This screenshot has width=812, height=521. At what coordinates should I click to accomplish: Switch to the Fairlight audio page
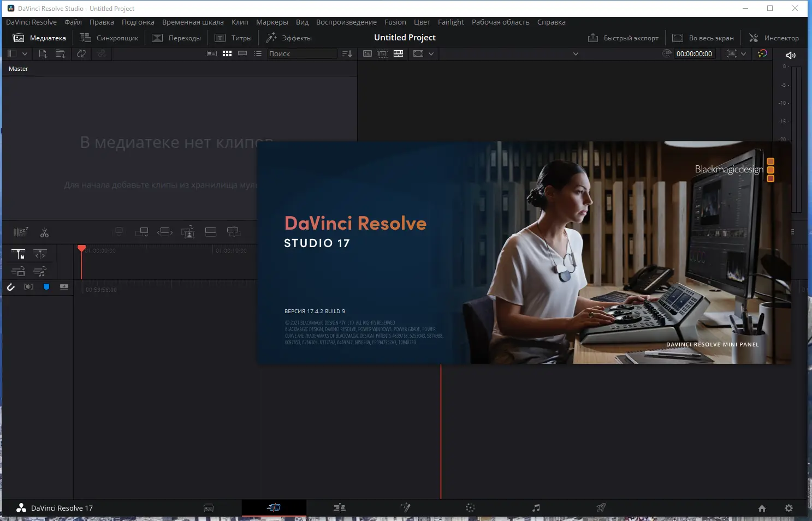tap(536, 508)
